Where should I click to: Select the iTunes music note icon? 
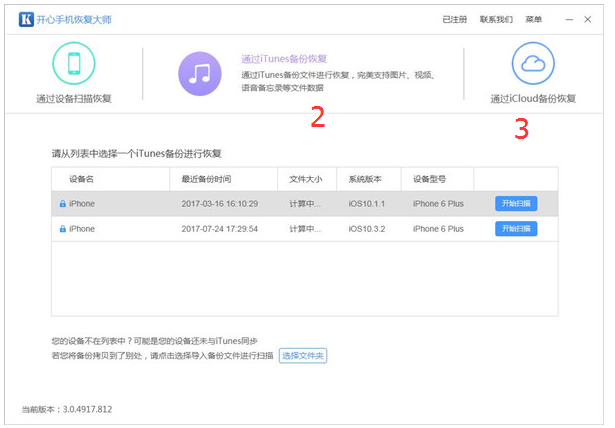tap(200, 74)
